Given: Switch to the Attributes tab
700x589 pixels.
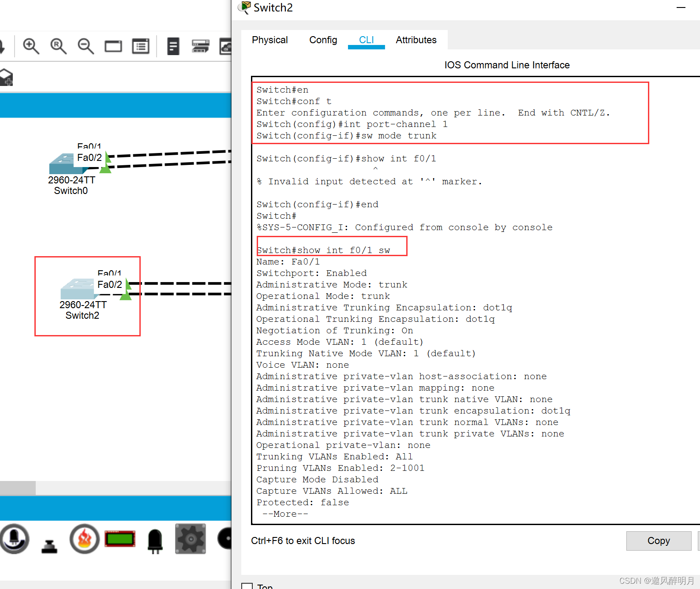Looking at the screenshot, I should 416,40.
